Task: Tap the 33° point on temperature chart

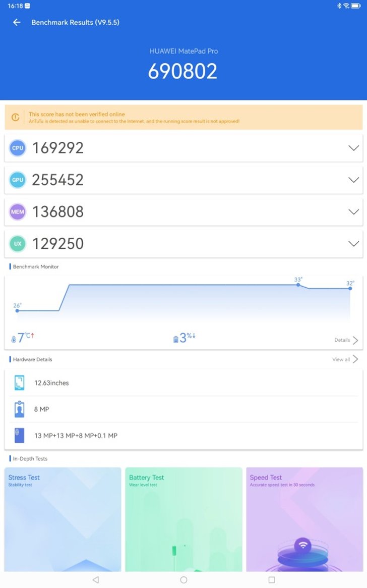Action: (298, 285)
